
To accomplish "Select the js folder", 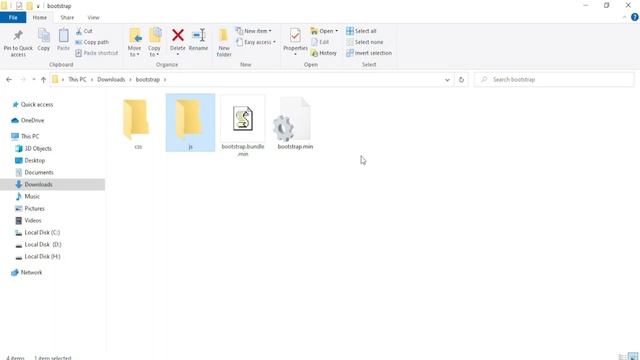I will [190, 123].
